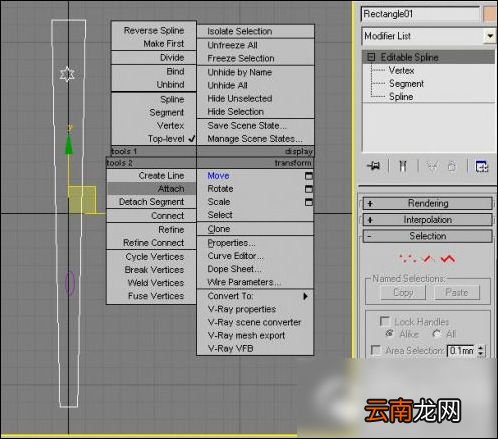Image resolution: width=498 pixels, height=439 pixels.
Task: Choose Unfreeze All menu entry
Action: (255, 45)
